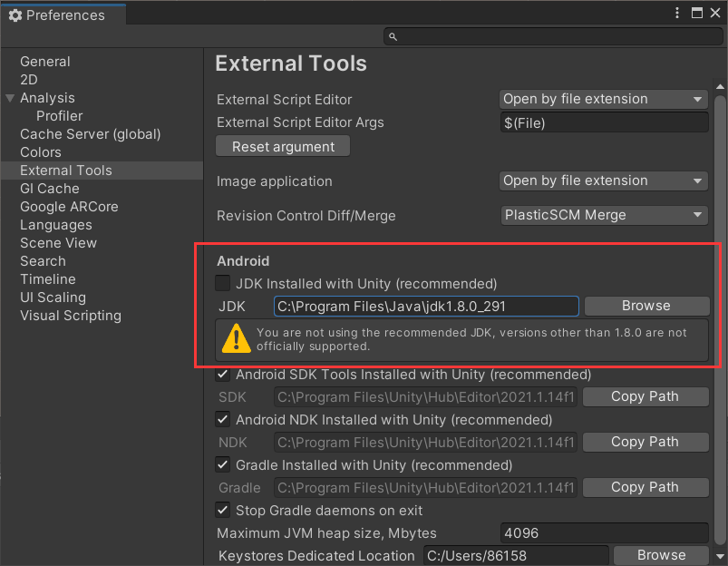Click the scrollbar down arrow
728x566 pixels.
(719, 558)
